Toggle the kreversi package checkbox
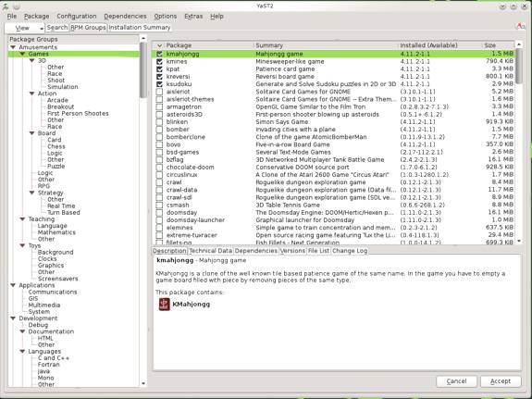The image size is (532, 399). click(x=159, y=77)
